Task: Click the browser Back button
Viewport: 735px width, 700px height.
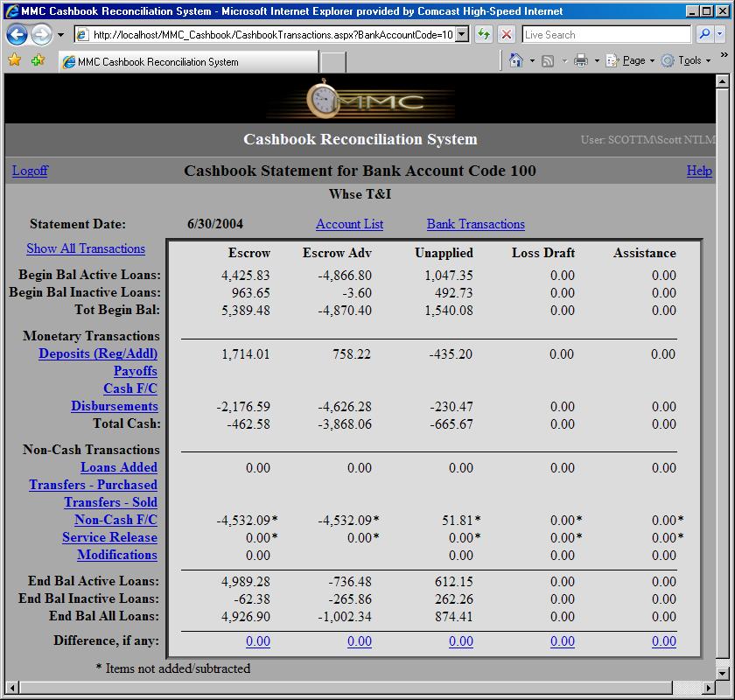Action: point(17,35)
